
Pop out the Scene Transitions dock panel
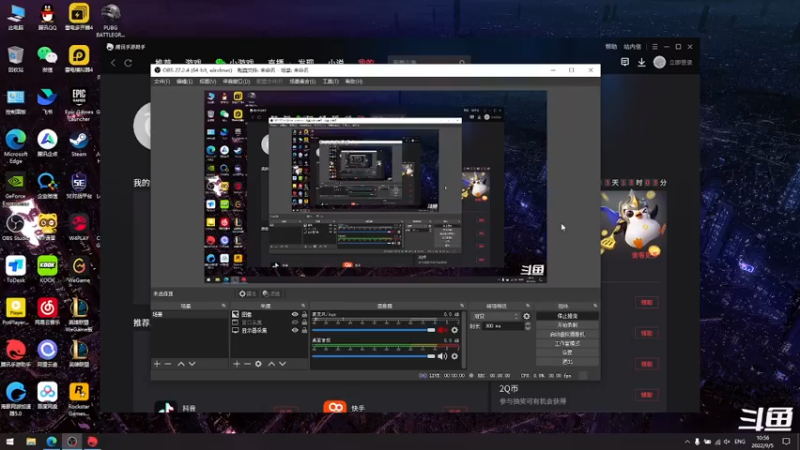tap(528, 306)
